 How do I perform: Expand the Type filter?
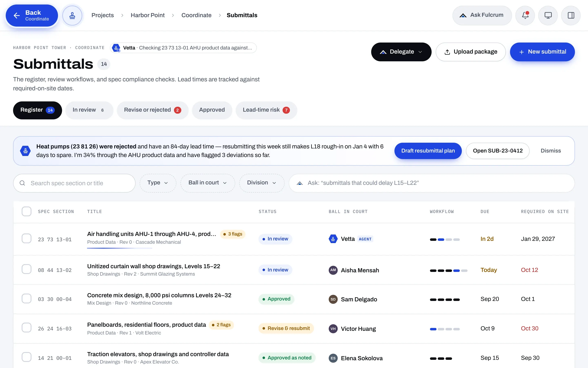pos(158,183)
